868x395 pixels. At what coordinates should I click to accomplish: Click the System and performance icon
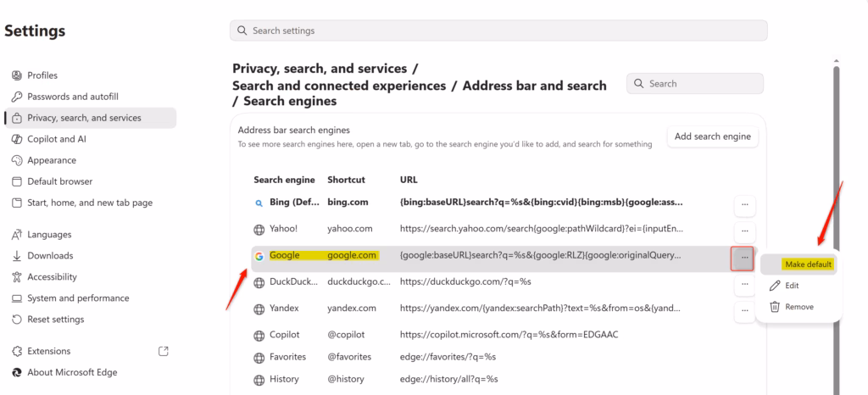coord(17,298)
